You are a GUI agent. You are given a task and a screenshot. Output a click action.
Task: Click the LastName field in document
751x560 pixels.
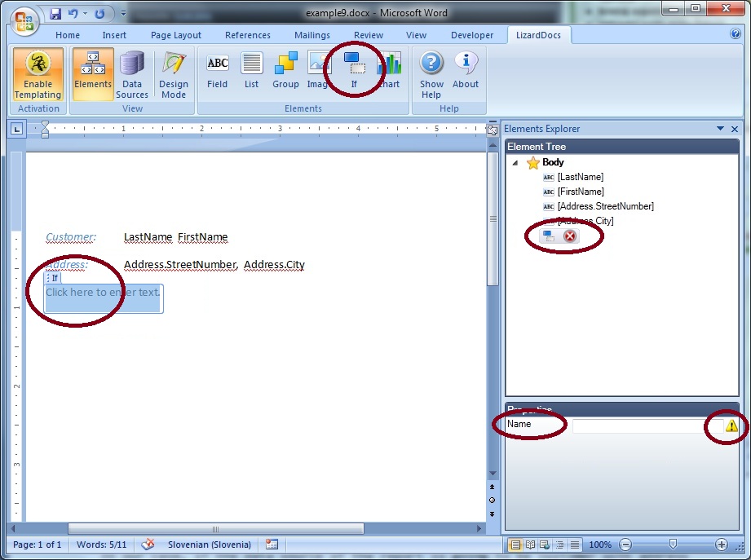[x=148, y=237]
